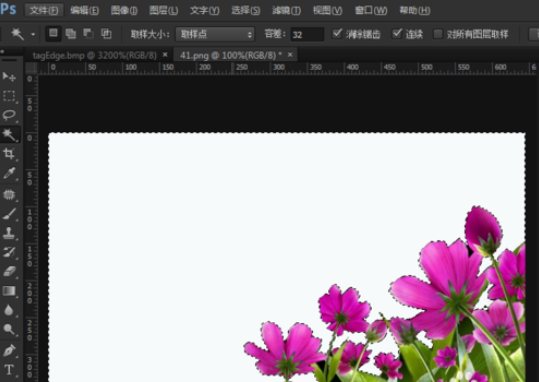The height and width of the screenshot is (382, 539).
Task: Select the Spot Healing Brush tool
Action: point(9,195)
